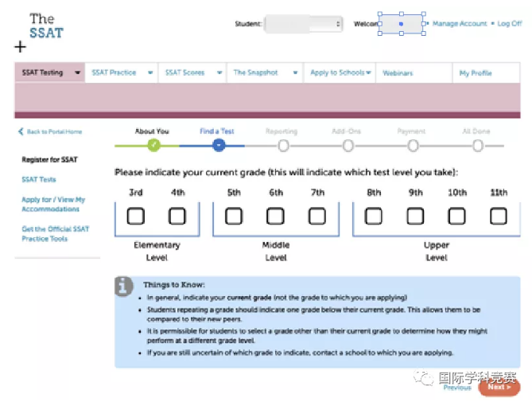Click the green About You checkmark step
532x410 pixels.
pos(154,145)
